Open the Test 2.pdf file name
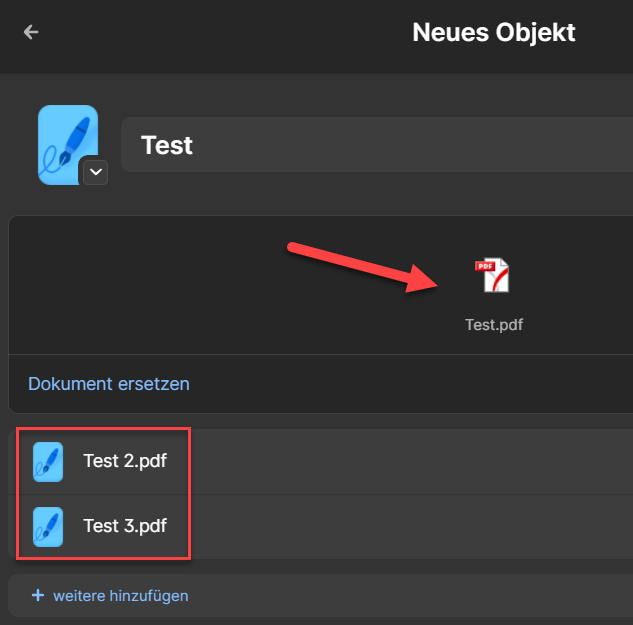633x625 pixels. pos(124,462)
